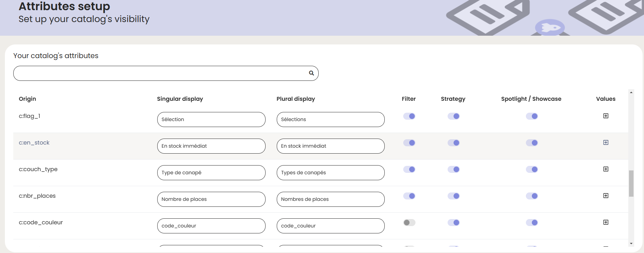Click scroll up arrow of the table
Screen dimensions: 644x253
click(631, 92)
